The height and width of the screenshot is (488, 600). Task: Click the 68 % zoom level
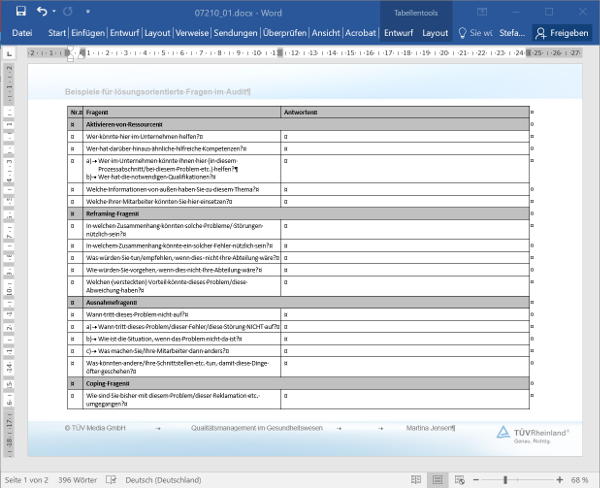point(580,480)
